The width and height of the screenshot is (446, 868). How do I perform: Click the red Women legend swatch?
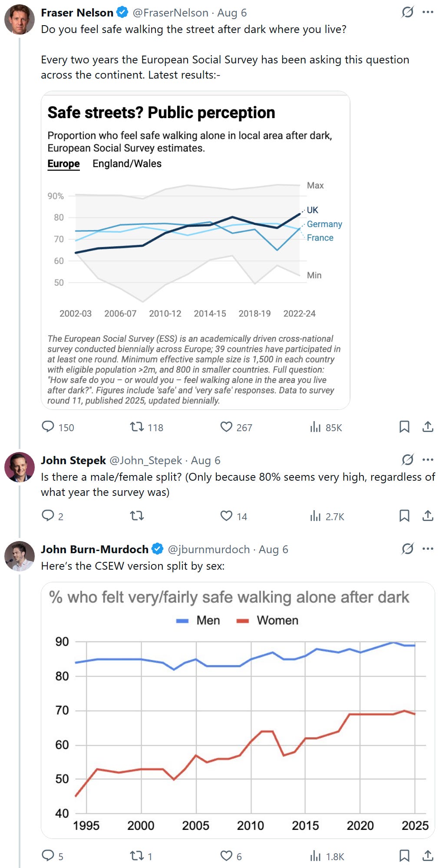coord(242,621)
